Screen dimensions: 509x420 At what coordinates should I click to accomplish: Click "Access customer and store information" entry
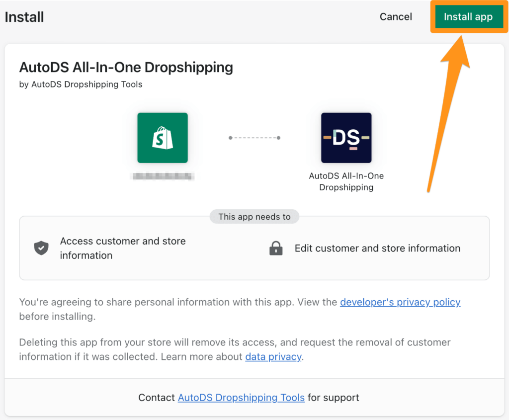(123, 248)
